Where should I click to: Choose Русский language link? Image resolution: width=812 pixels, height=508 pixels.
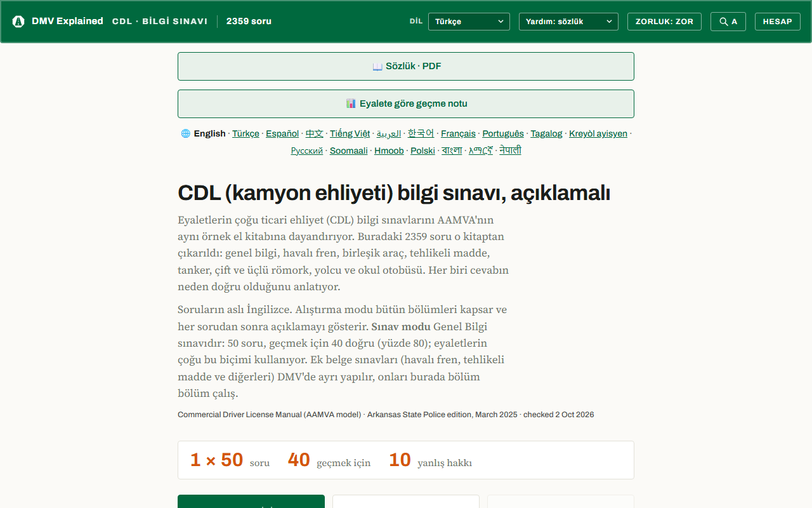[x=307, y=151]
